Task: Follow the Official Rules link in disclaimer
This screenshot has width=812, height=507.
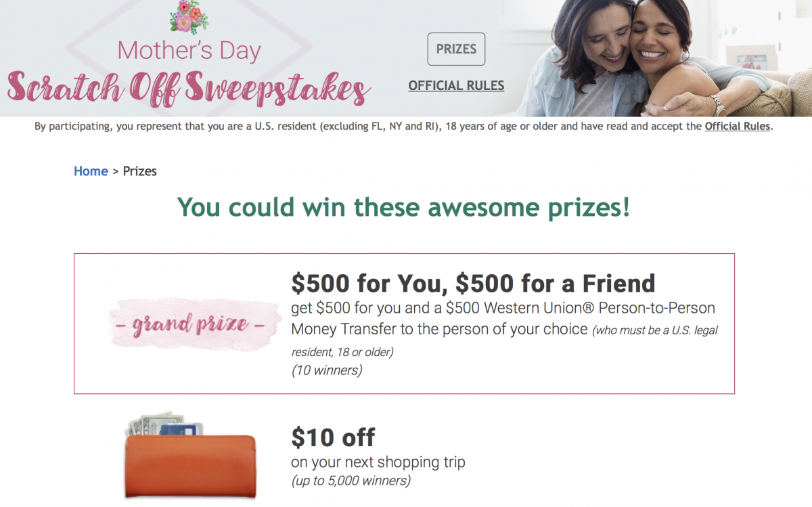Action: (737, 126)
